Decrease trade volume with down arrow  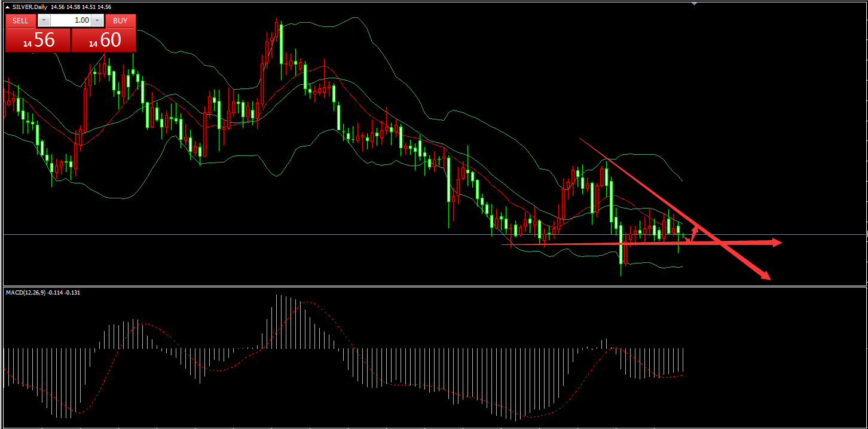click(44, 20)
